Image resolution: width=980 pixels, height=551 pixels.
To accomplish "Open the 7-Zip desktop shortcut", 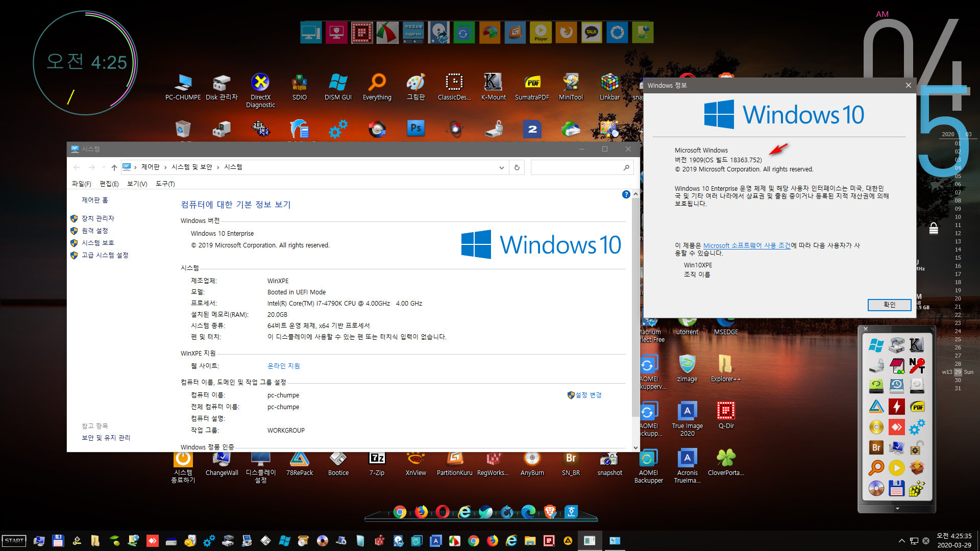I will tap(377, 464).
